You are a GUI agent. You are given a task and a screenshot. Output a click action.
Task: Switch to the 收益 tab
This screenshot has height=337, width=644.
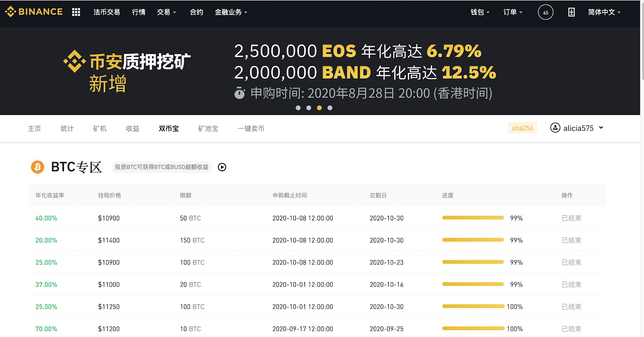coord(133,129)
